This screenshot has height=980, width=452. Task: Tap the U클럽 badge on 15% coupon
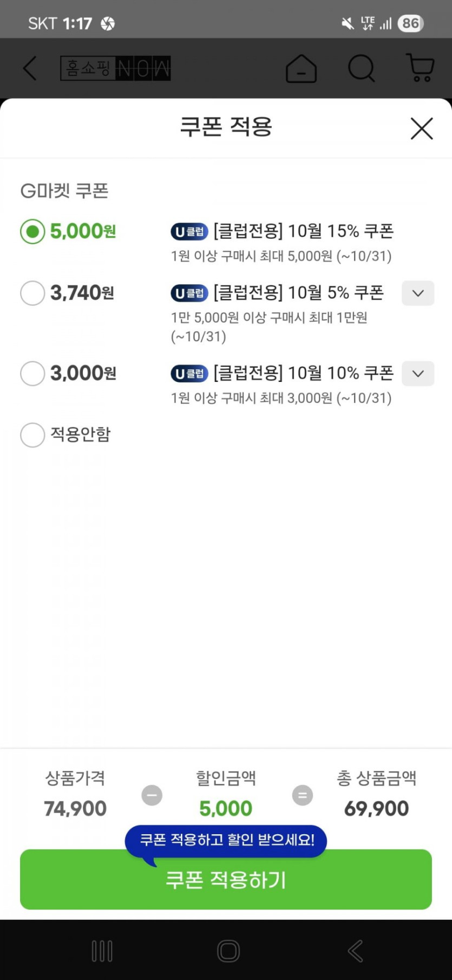pyautogui.click(x=189, y=232)
